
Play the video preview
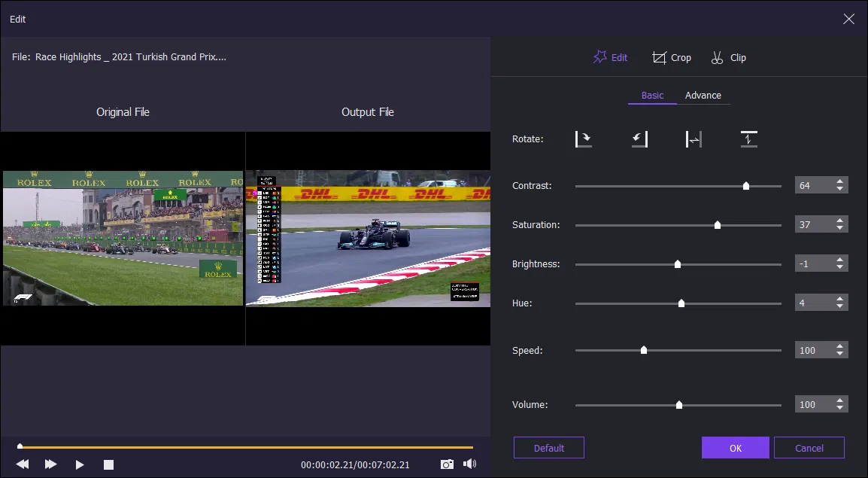[x=80, y=464]
